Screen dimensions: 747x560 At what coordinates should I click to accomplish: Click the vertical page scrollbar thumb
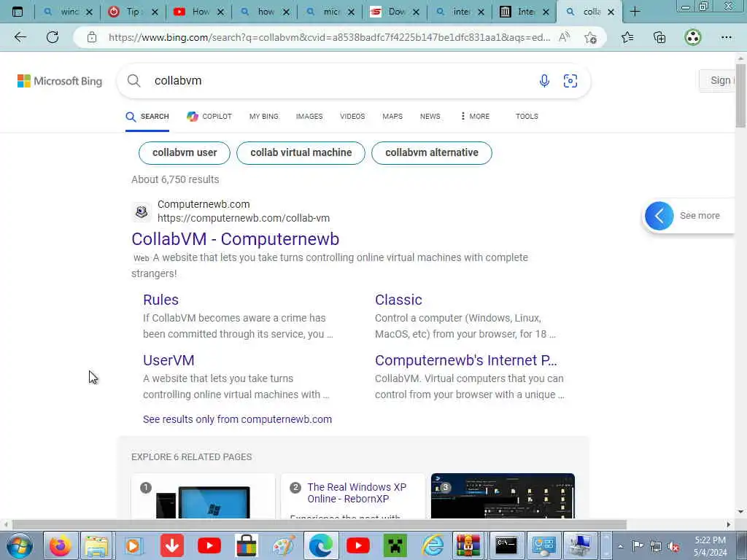740,96
